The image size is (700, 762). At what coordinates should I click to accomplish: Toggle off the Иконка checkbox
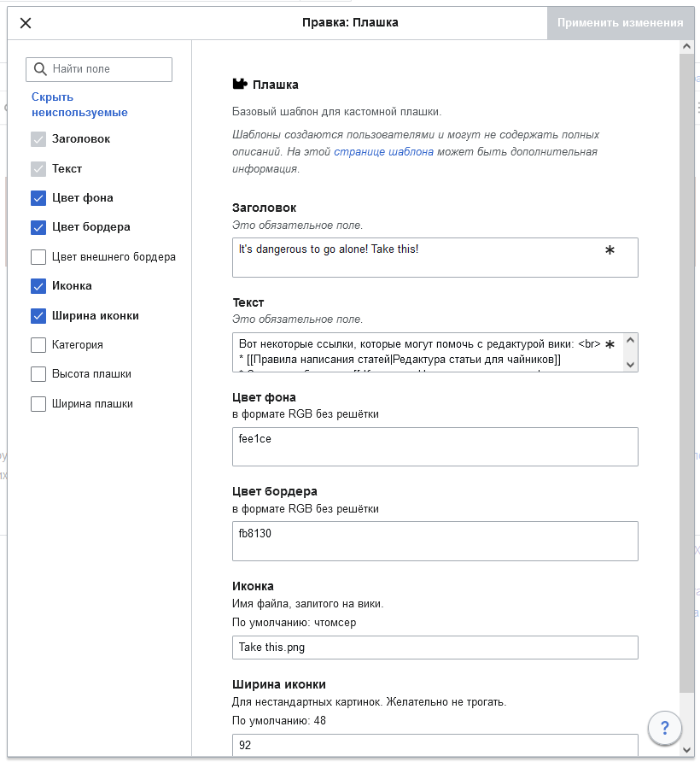coord(38,286)
